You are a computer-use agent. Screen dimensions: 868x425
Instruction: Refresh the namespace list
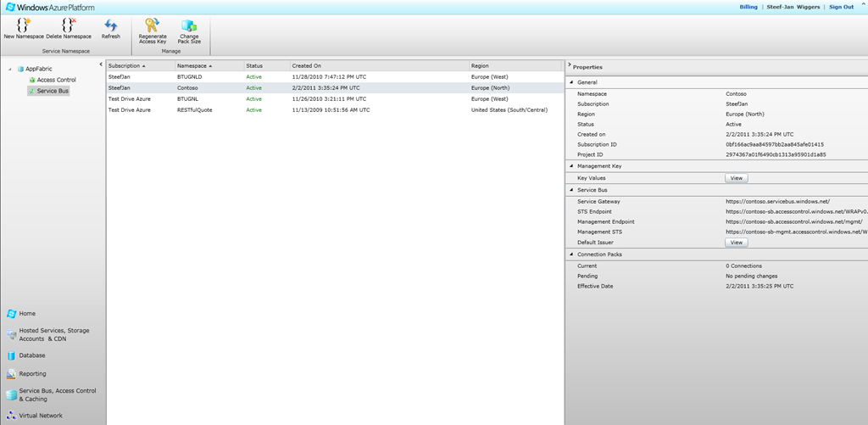[111, 29]
